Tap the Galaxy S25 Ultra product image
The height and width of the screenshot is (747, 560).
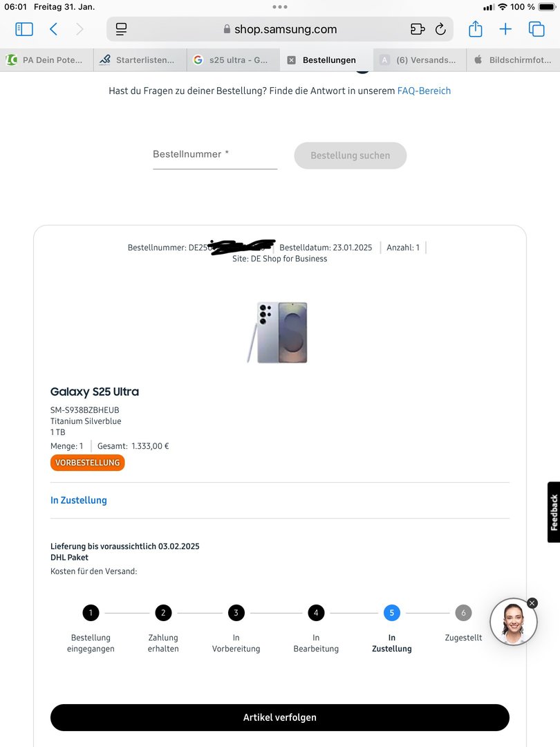pos(278,333)
